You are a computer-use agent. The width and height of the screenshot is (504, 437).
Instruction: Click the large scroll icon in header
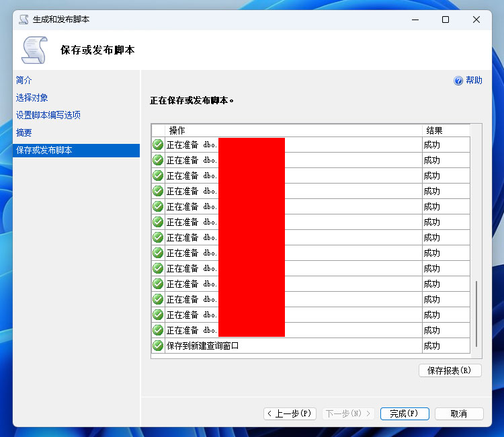[x=35, y=50]
